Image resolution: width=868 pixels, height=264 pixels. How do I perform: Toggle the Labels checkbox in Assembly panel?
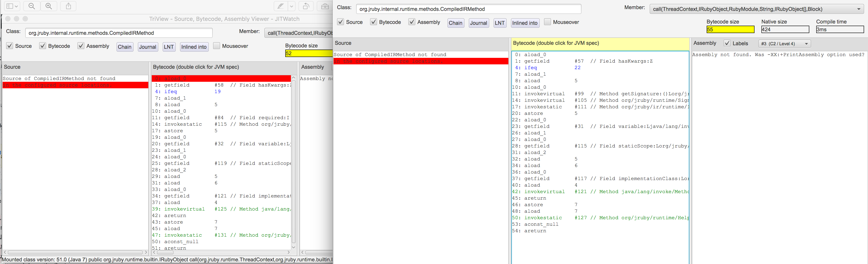727,43
